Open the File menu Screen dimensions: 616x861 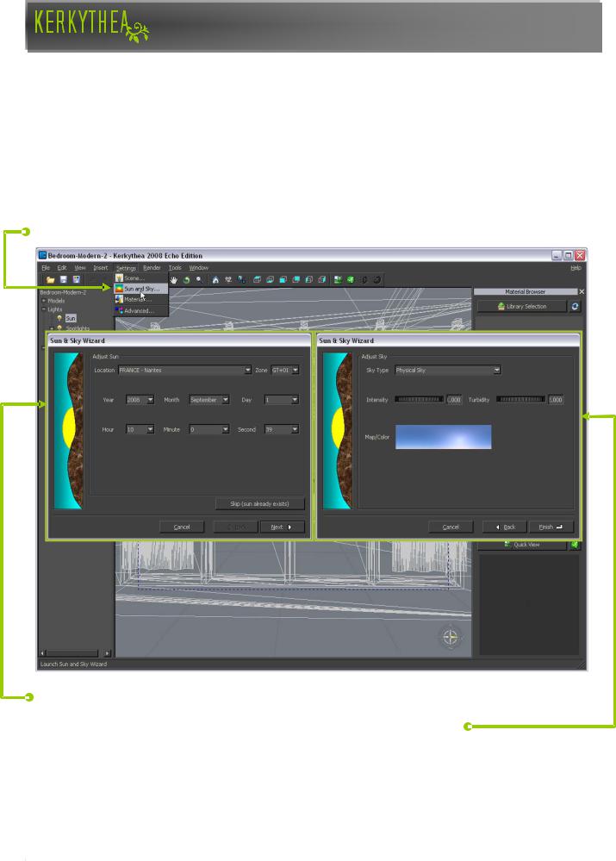46,268
